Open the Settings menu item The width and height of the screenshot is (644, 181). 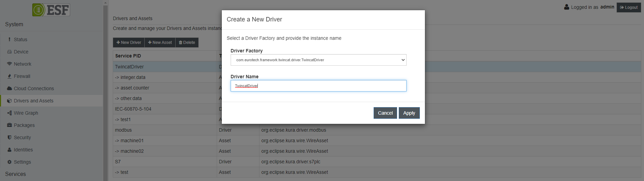(22, 162)
